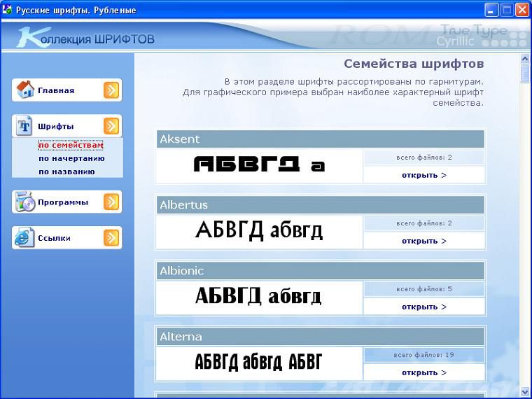Open the Albertus font family
Viewport: 532px width, 399px height.
pyautogui.click(x=423, y=241)
